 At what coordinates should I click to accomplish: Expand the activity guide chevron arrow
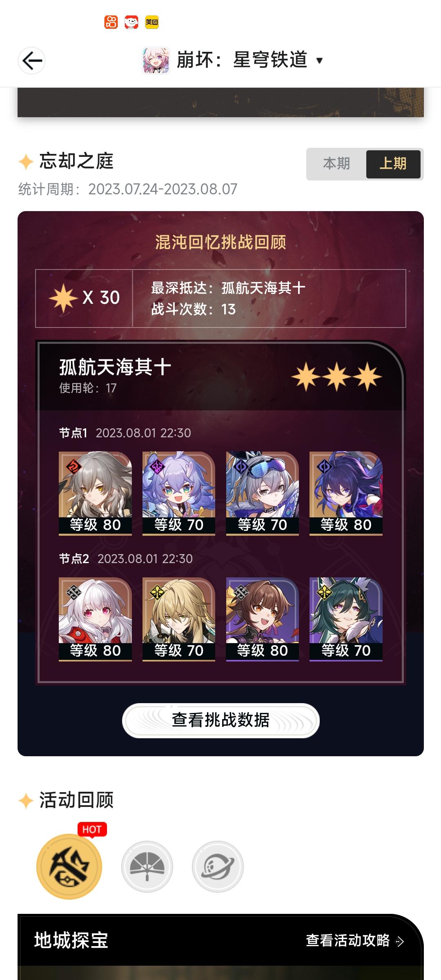(x=400, y=941)
